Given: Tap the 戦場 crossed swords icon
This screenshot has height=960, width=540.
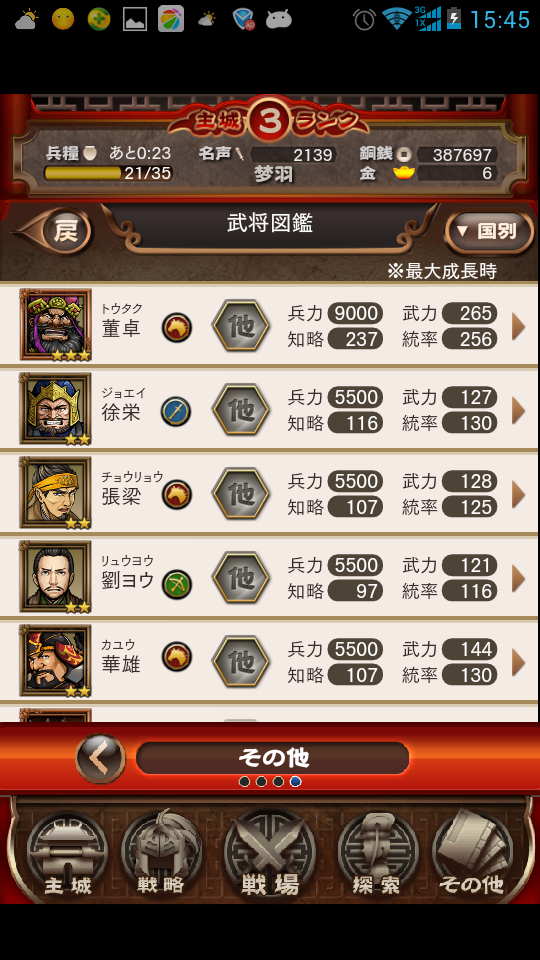Looking at the screenshot, I should pos(270,853).
